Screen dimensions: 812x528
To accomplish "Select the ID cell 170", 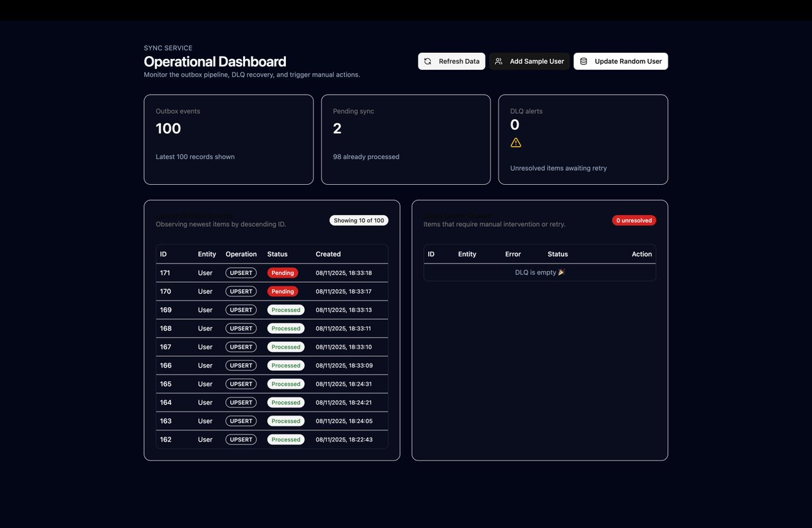I will 166,292.
